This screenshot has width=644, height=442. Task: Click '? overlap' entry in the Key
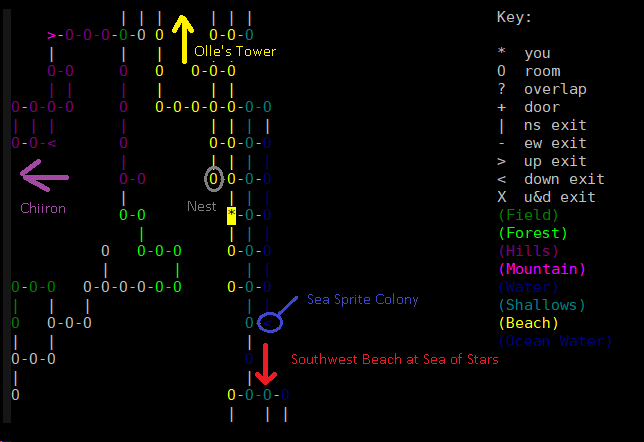pos(542,89)
